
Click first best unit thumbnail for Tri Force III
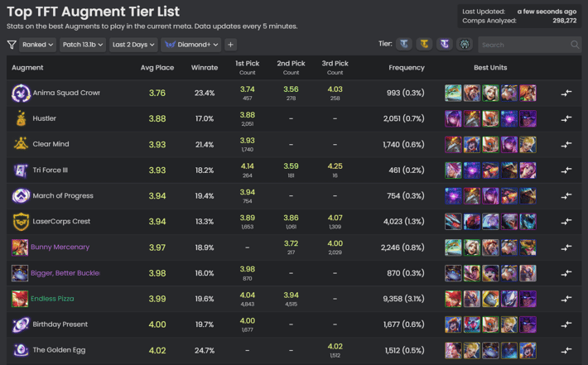453,170
